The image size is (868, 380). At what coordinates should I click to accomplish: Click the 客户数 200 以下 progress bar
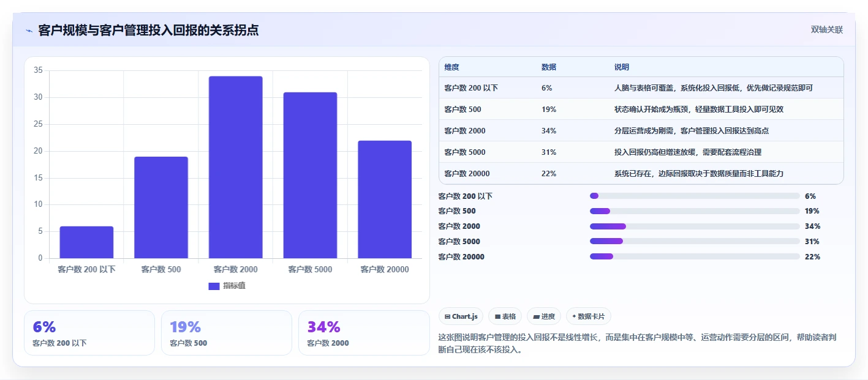click(695, 196)
